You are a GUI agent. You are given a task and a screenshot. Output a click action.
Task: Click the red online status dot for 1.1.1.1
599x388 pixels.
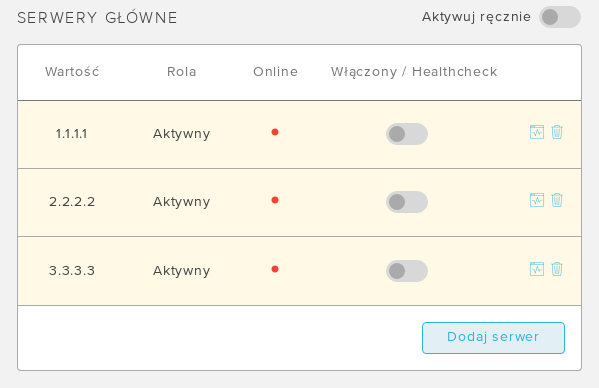point(275,132)
